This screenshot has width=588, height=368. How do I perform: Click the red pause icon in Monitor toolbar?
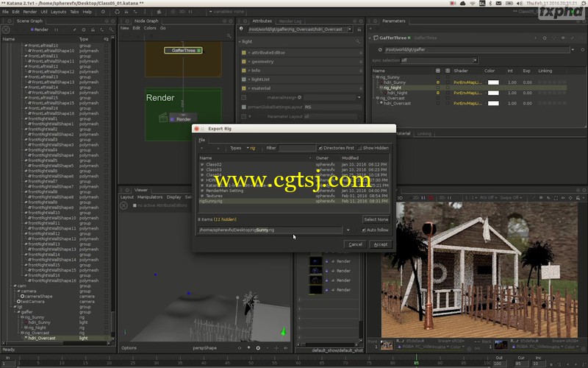click(431, 198)
